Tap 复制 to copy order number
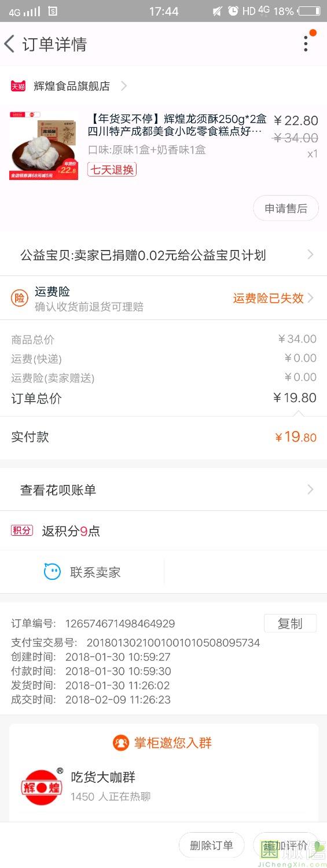327x868 pixels. pos(290,623)
